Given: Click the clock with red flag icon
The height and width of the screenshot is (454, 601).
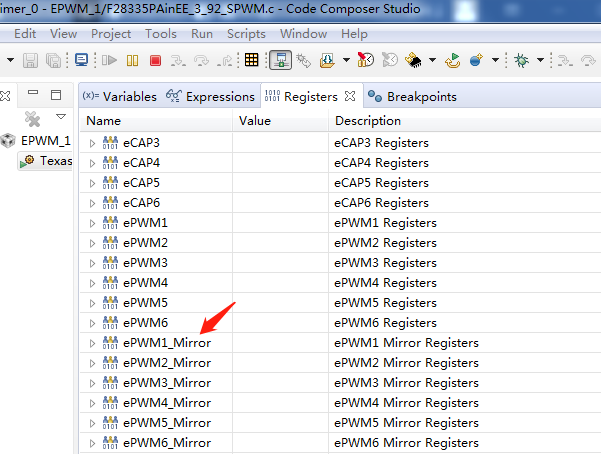Looking at the screenshot, I should pos(366,60).
